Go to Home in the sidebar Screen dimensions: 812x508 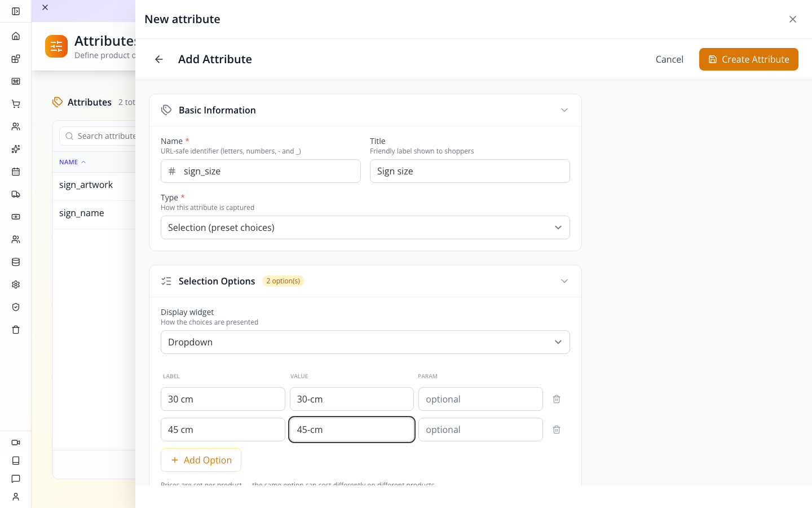tap(16, 36)
